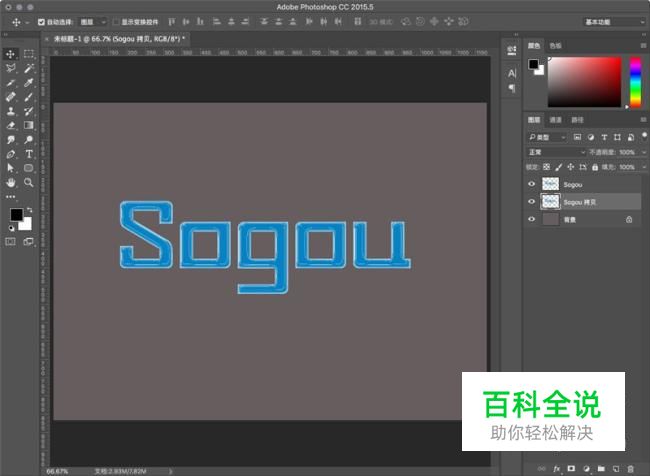Toggle layer filtering on or off
This screenshot has width=650, height=476.
pyautogui.click(x=644, y=135)
